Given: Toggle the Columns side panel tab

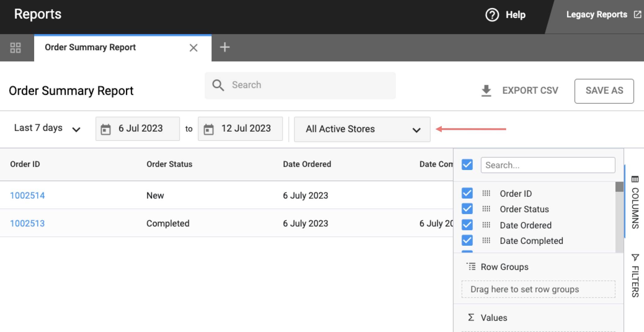Looking at the screenshot, I should point(635,202).
